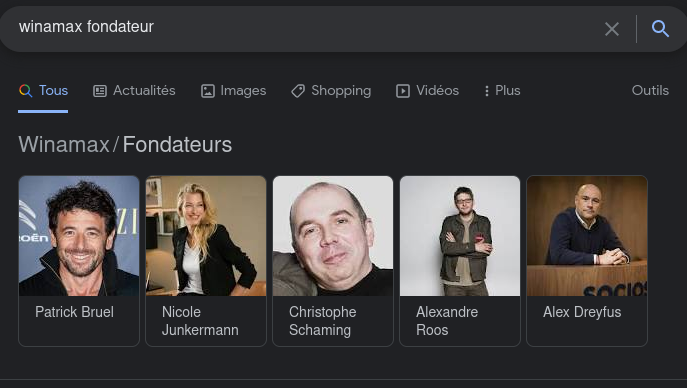Open the Vidéos results tab
Image resolution: width=687 pixels, height=388 pixels.
click(428, 91)
